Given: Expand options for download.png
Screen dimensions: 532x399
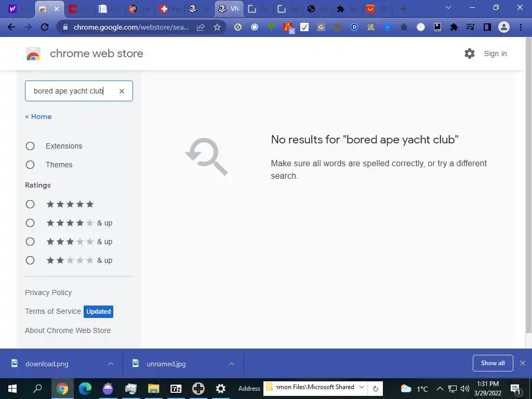Looking at the screenshot, I should tap(111, 364).
